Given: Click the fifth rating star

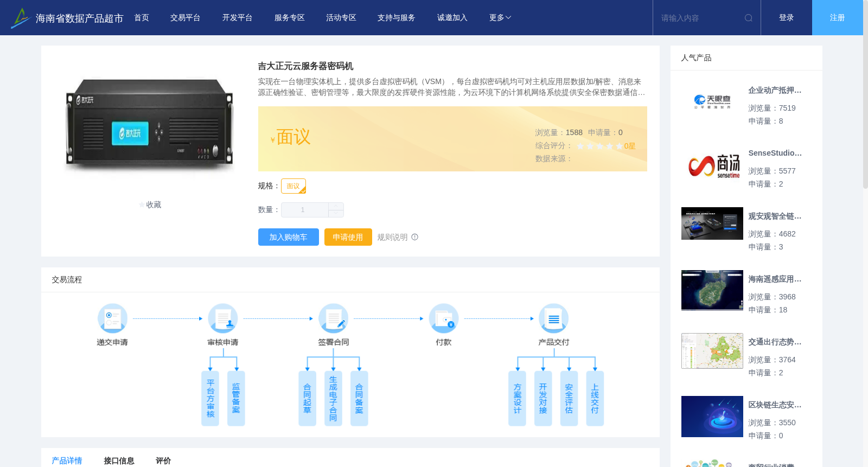Looking at the screenshot, I should coord(620,146).
